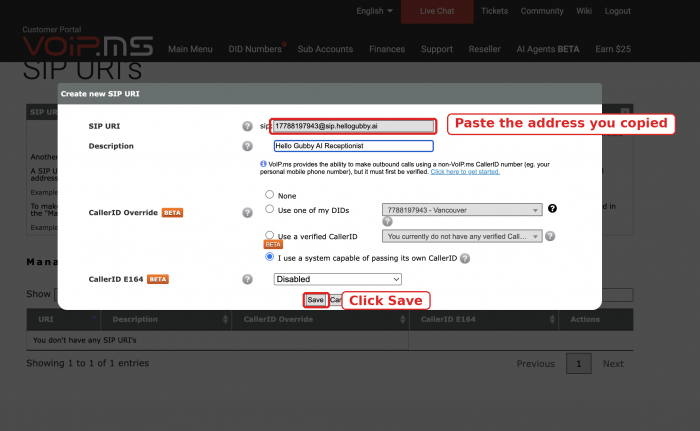Open the Community link
The image size is (700, 431).
tap(542, 11)
